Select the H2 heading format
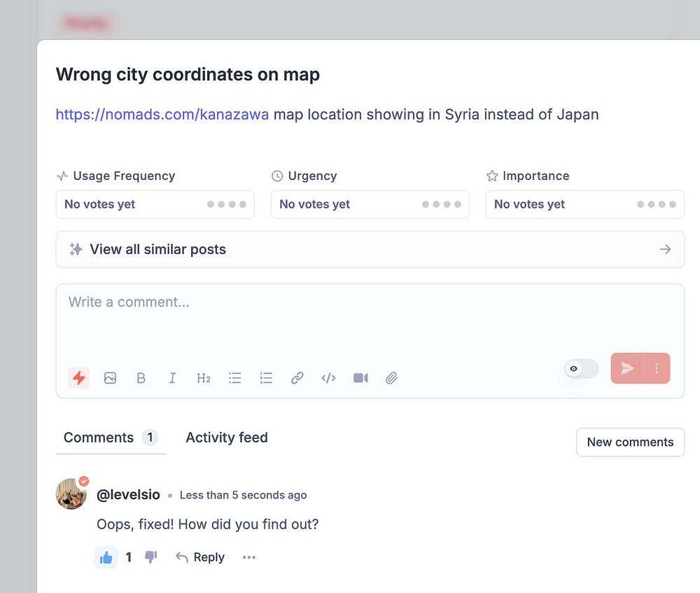700x593 pixels. [x=204, y=378]
